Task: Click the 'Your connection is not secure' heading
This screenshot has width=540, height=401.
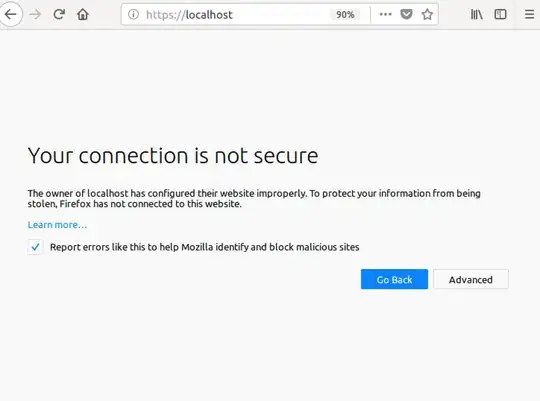Action: 173,156
